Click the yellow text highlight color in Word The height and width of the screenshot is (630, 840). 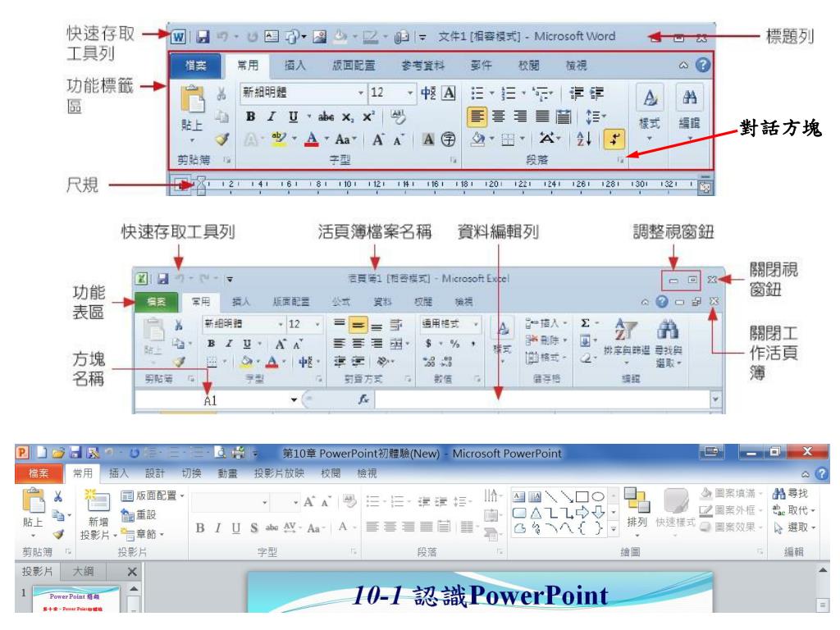point(279,139)
